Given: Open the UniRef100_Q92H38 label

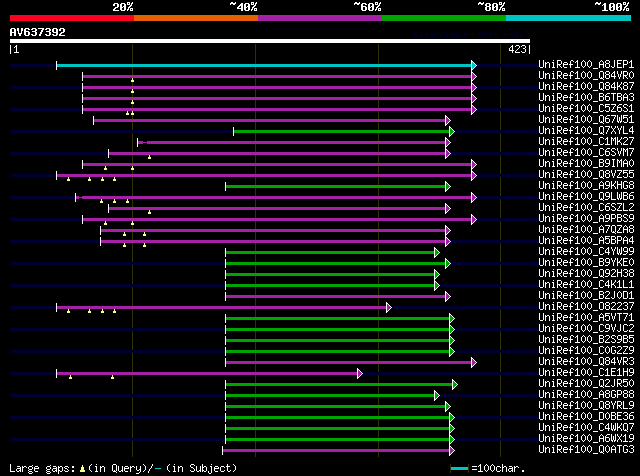Looking at the screenshot, I should (586, 274).
